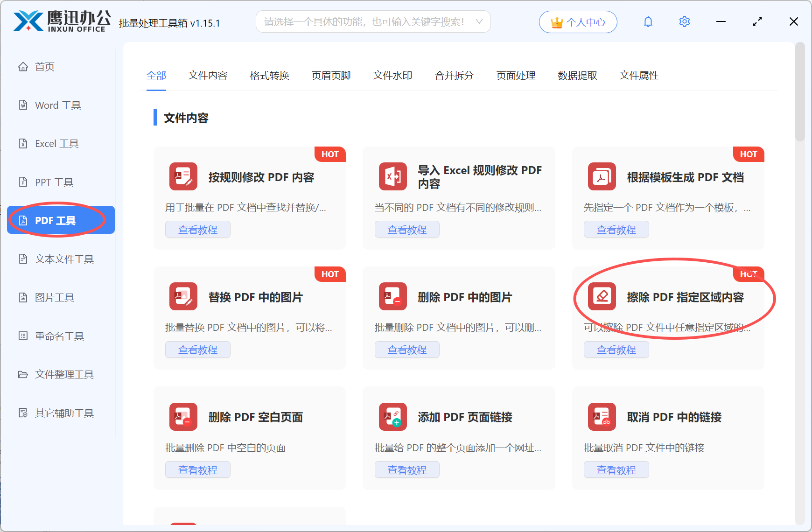Open 个人中心
The image size is (812, 532).
578,21
